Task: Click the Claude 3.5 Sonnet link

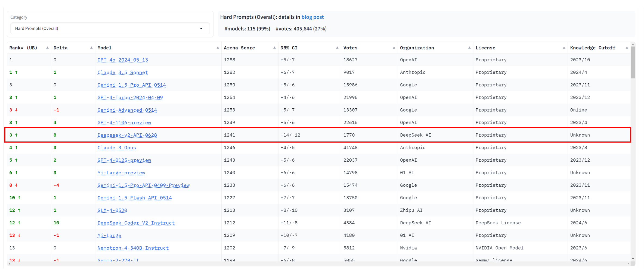Action: 123,73
